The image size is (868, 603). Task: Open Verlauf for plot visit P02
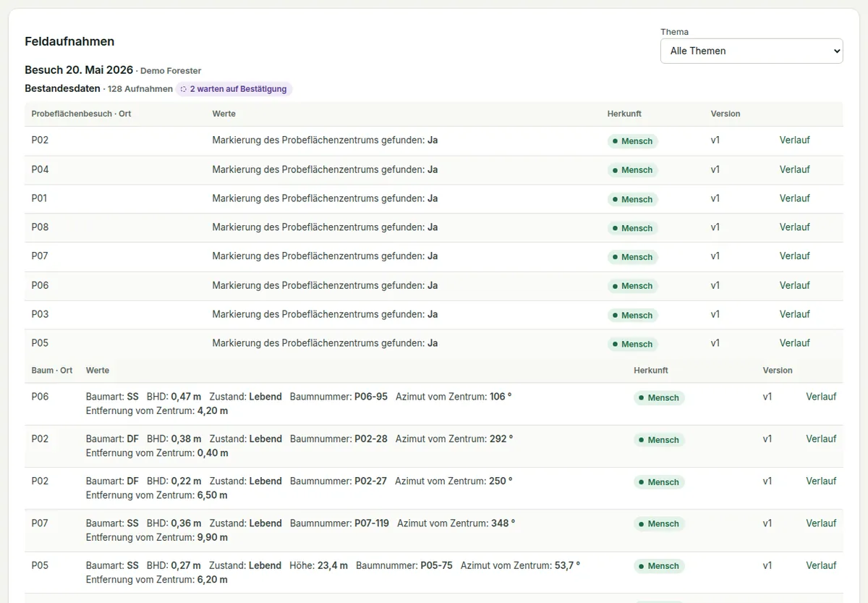click(794, 140)
